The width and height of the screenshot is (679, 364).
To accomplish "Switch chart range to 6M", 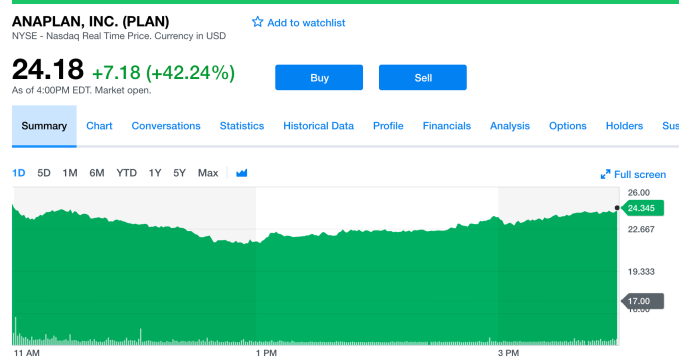I will pos(97,173).
